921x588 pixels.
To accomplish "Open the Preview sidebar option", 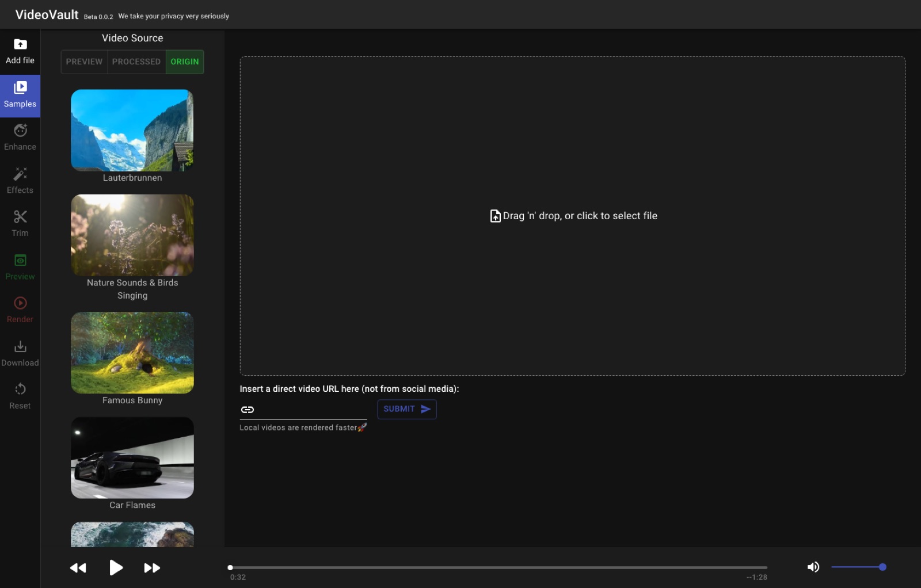I will tap(20, 268).
